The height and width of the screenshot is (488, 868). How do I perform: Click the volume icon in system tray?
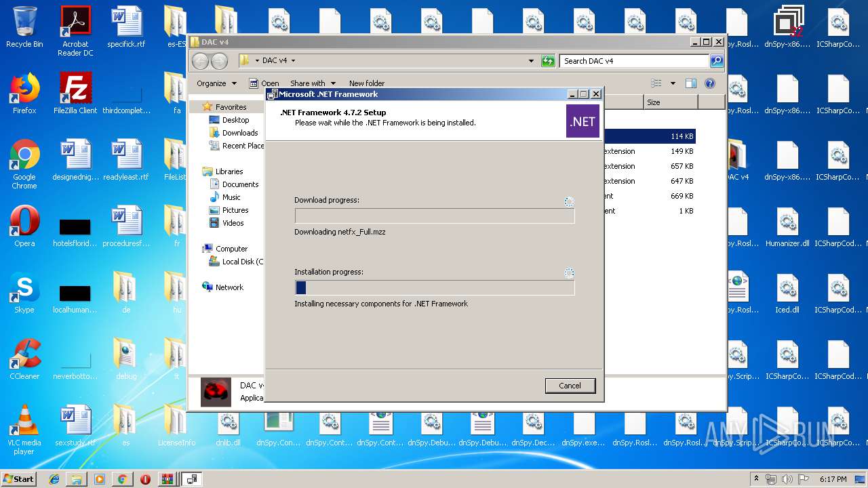pyautogui.click(x=787, y=479)
